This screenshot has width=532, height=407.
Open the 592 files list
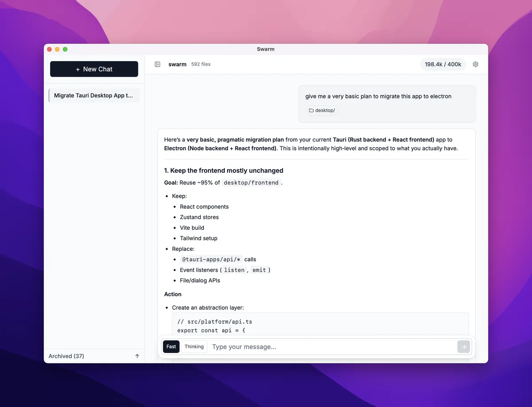pyautogui.click(x=201, y=64)
